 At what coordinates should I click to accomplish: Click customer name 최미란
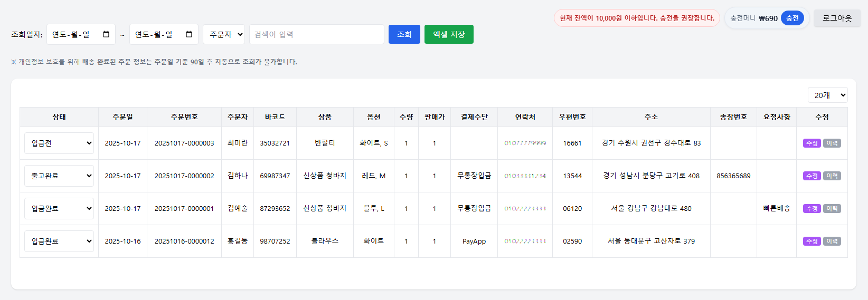click(238, 143)
